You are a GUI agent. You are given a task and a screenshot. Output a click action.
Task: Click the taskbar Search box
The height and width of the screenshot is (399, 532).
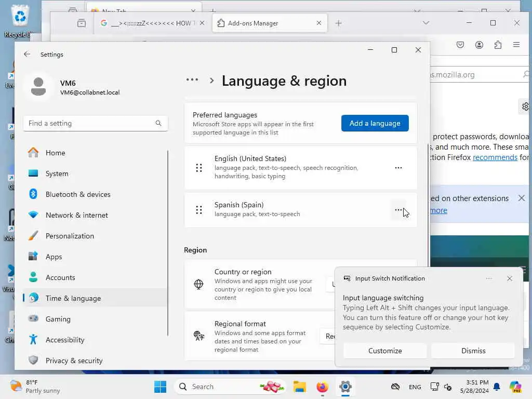point(229,387)
